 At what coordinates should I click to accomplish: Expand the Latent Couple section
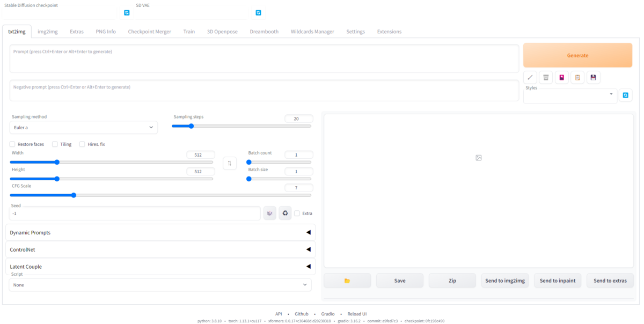160,267
